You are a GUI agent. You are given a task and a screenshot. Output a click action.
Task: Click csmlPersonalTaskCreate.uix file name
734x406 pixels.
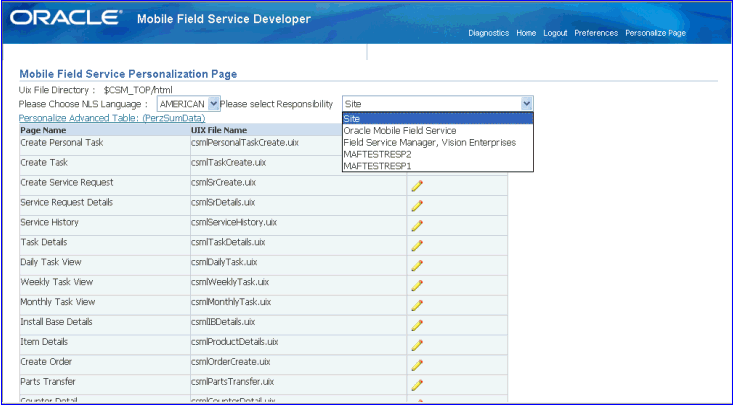click(x=245, y=142)
